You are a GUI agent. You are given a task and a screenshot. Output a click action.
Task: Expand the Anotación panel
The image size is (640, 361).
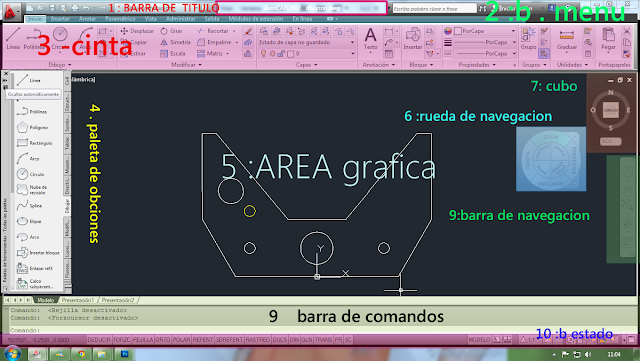coord(379,65)
